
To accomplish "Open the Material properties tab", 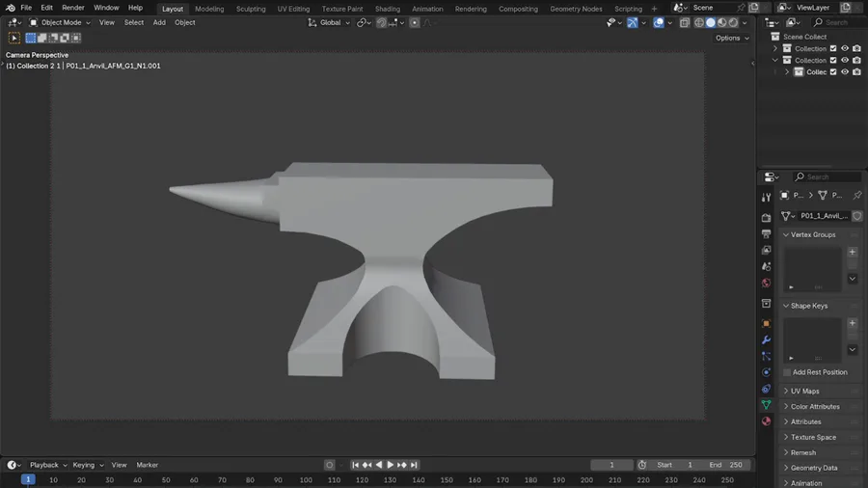I will coord(766,421).
